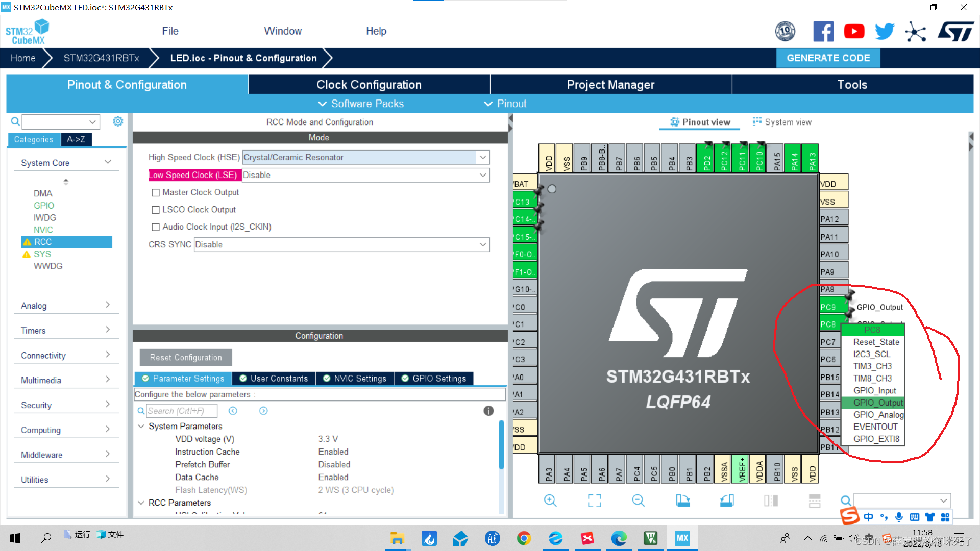The width and height of the screenshot is (980, 551).
Task: Open the Window menu
Action: point(283,31)
